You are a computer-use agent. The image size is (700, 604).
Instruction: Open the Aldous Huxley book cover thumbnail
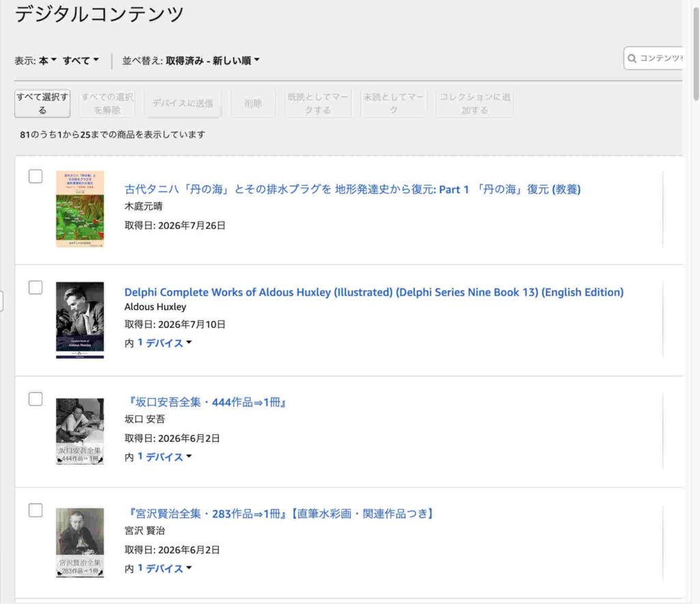80,320
